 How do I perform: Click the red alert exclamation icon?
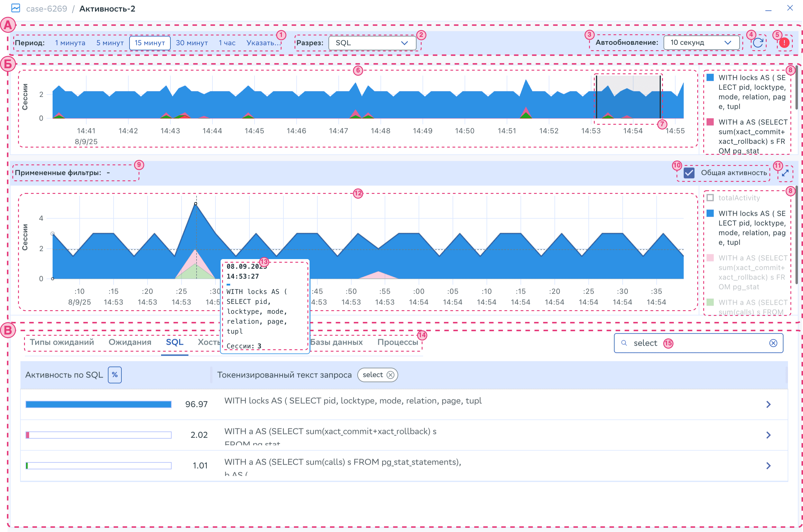784,43
